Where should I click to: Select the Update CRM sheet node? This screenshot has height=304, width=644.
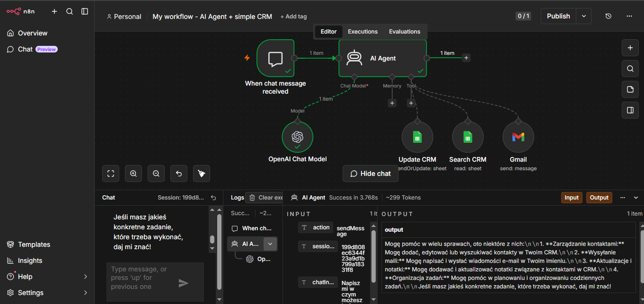[x=417, y=138]
